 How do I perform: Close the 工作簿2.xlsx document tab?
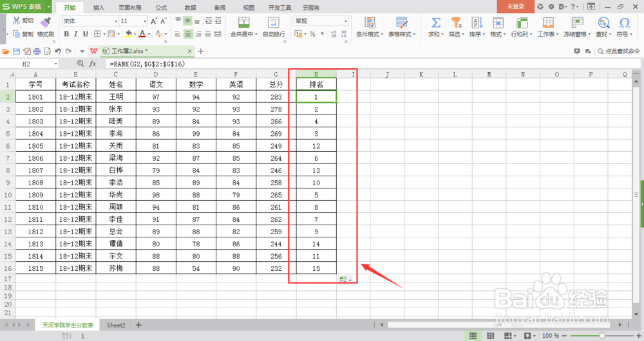click(x=189, y=51)
